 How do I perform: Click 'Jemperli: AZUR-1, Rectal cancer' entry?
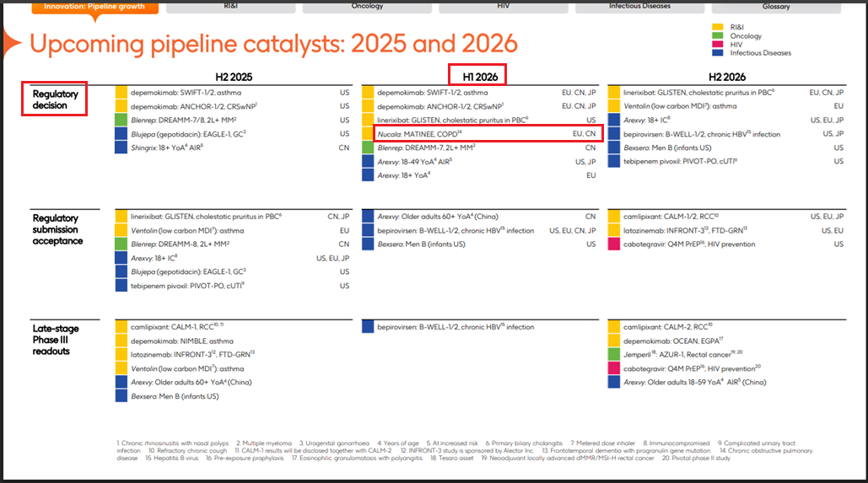coord(683,355)
